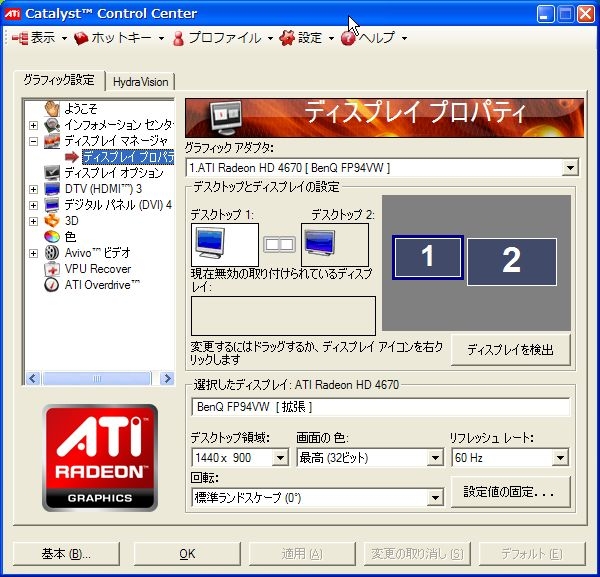Click the ホットキー red icon

click(81, 38)
